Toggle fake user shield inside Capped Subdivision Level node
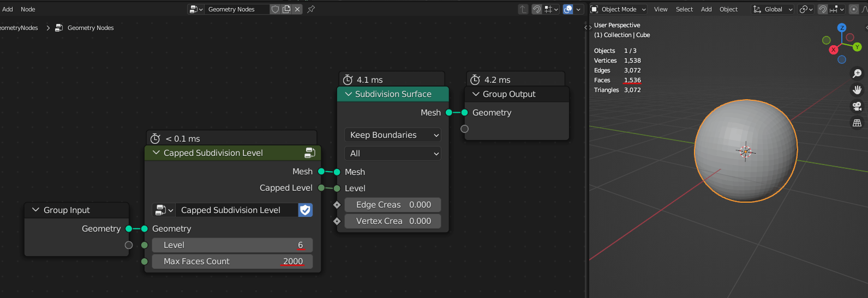This screenshot has height=298, width=868. point(306,210)
